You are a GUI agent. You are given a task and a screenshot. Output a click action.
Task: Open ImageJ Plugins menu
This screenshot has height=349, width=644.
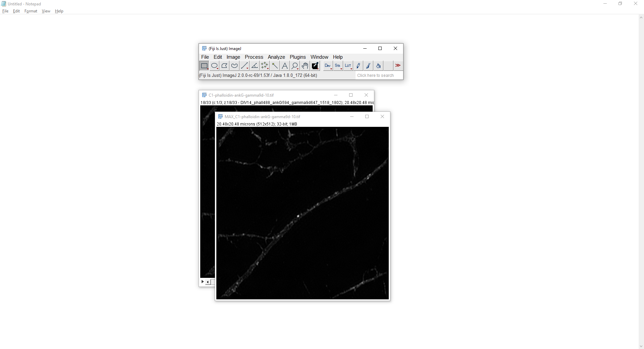(x=298, y=57)
